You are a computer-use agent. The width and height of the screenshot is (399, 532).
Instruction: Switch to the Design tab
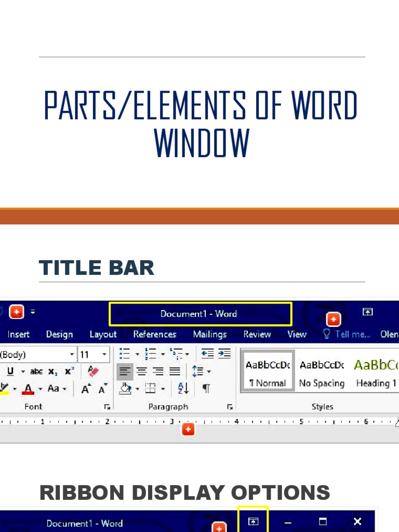[x=59, y=335]
